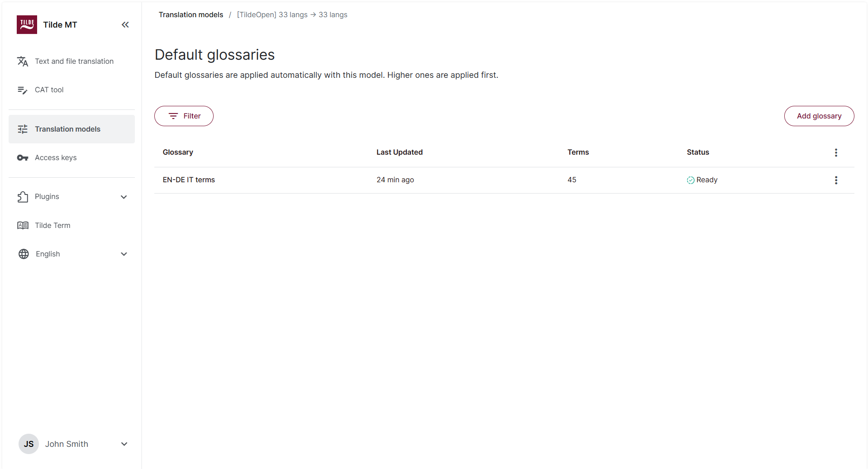The width and height of the screenshot is (868, 469).
Task: Open the Filter options
Action: pos(184,116)
